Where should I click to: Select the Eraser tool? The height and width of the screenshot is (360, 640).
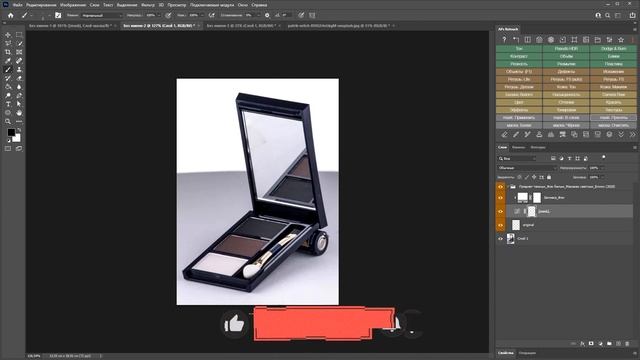pos(19,78)
